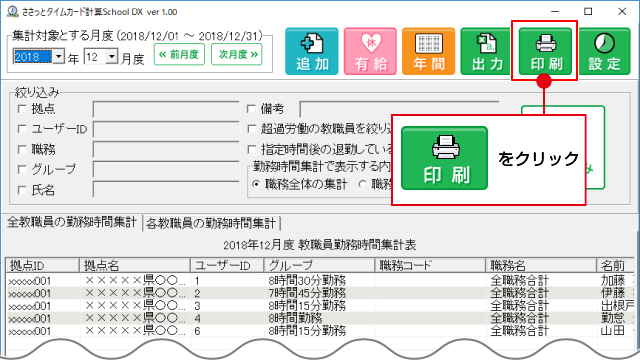Enable the ユーザーID filter checkbox
The height and width of the screenshot is (364, 640).
22,129
